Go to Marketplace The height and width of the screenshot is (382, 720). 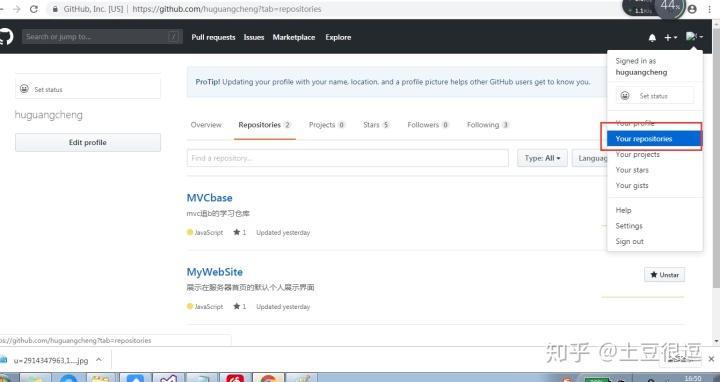[x=293, y=37]
